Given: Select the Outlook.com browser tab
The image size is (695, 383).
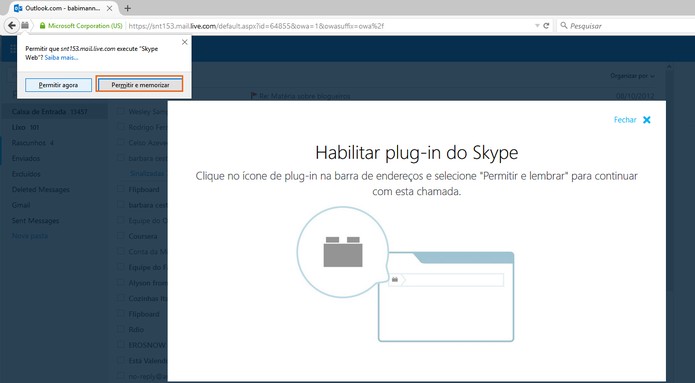Looking at the screenshot, I should 63,8.
